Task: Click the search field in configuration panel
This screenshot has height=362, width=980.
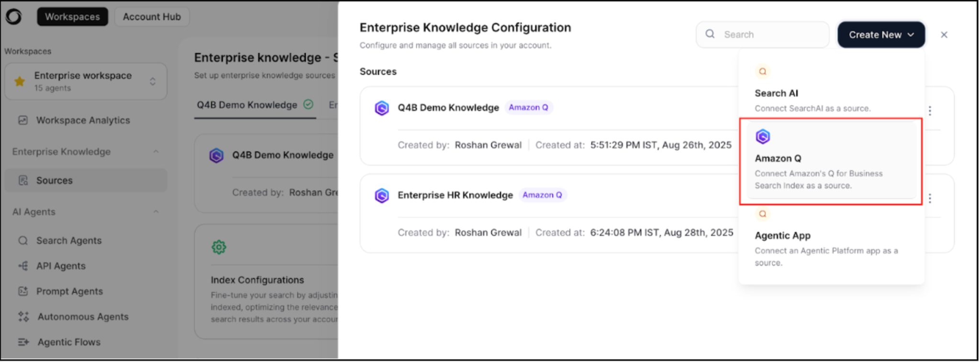Action: tap(762, 34)
